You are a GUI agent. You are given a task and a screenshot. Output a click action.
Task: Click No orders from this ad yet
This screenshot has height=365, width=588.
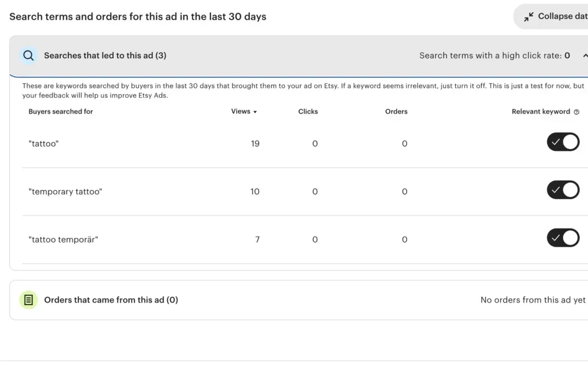point(532,300)
